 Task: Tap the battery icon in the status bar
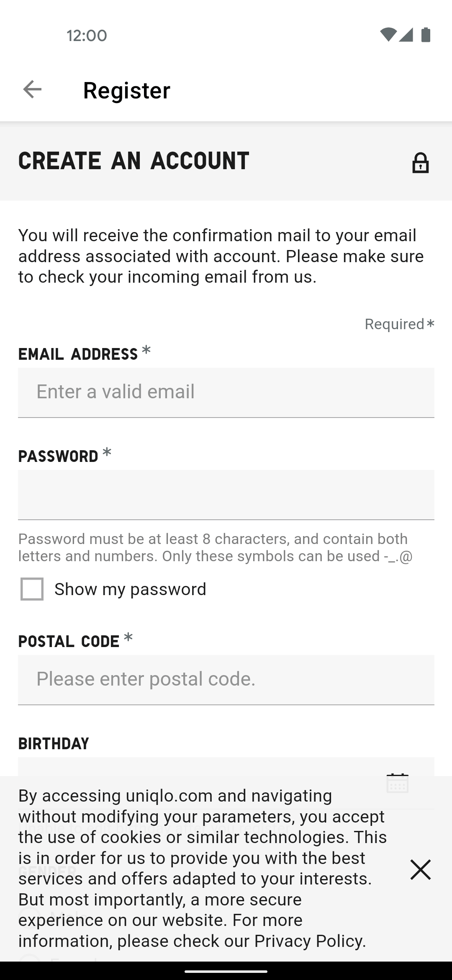point(426,35)
